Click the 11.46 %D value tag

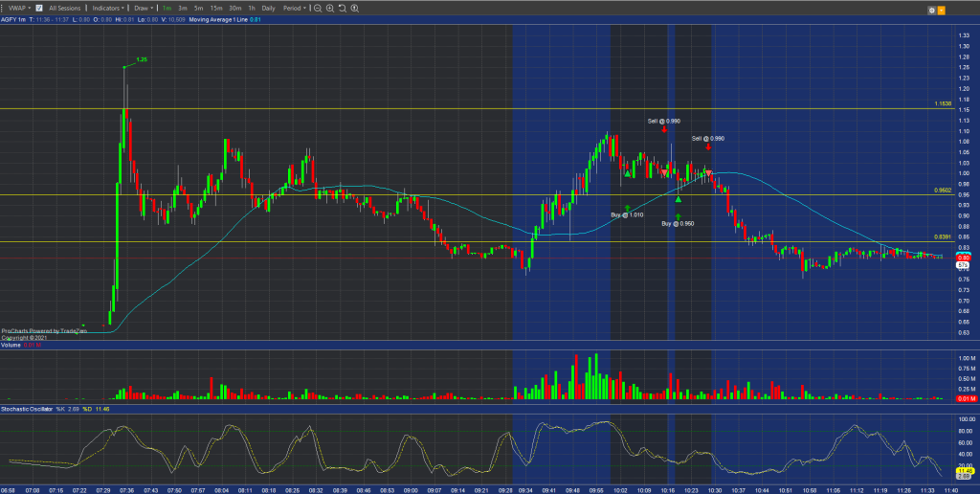964,471
